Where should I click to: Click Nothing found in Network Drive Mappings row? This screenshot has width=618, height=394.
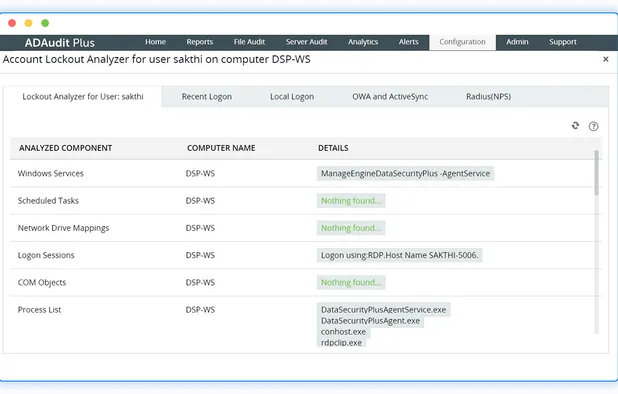tap(351, 228)
